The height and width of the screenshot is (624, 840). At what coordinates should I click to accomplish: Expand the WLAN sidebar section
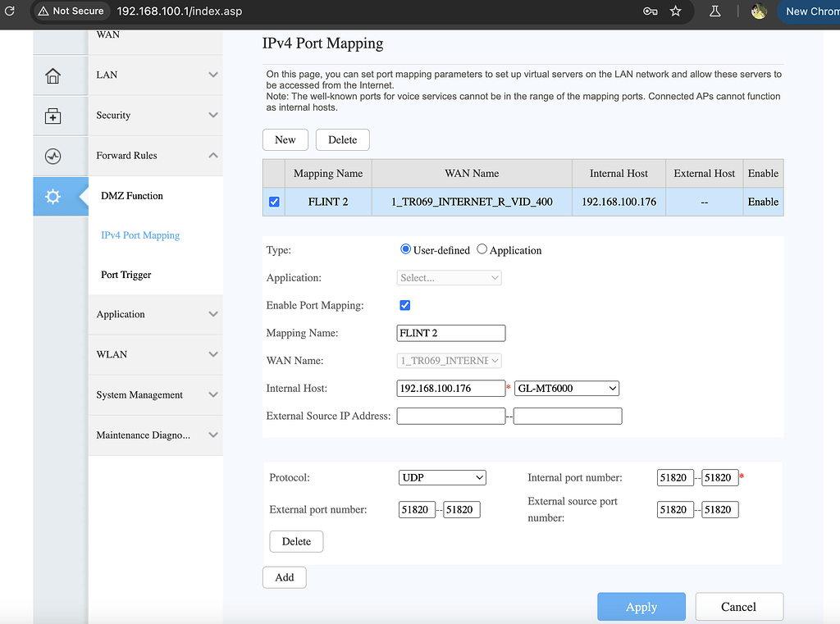155,354
